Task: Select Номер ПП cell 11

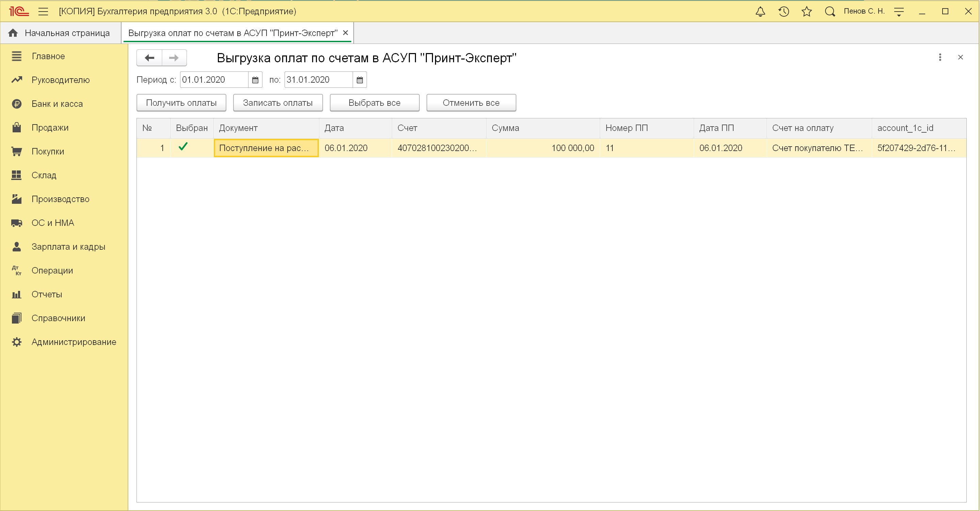Action: point(647,148)
